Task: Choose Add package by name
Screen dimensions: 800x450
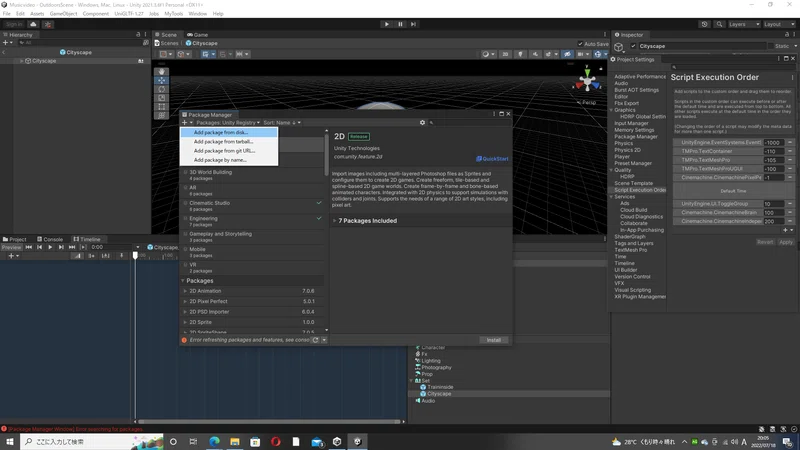Action: [x=229, y=160]
